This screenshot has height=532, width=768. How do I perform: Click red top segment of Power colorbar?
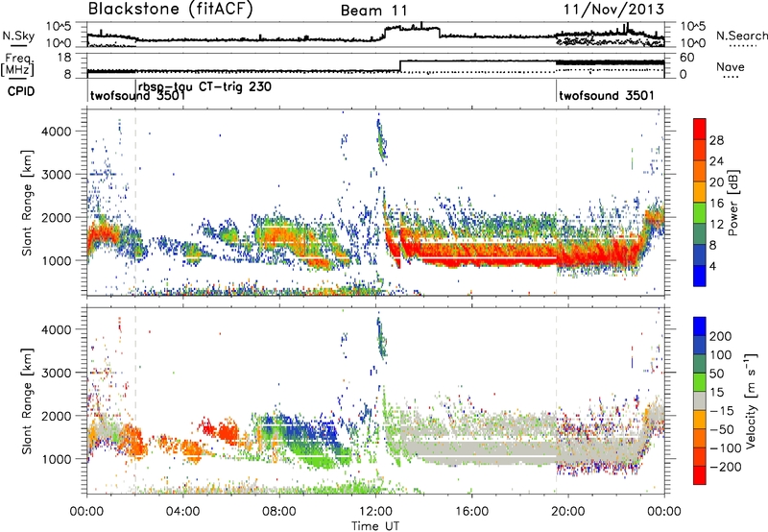click(700, 130)
